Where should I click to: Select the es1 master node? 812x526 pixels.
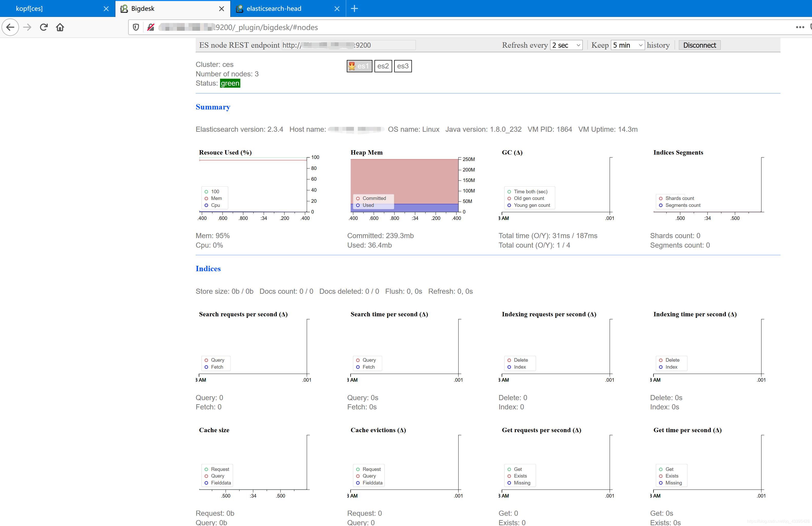(x=359, y=66)
